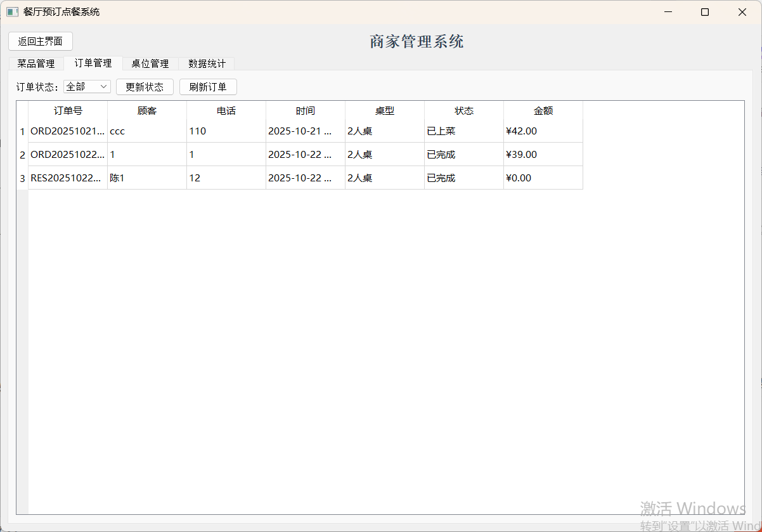Click the 刷新订单 button
This screenshot has height=532, width=762.
coord(208,87)
